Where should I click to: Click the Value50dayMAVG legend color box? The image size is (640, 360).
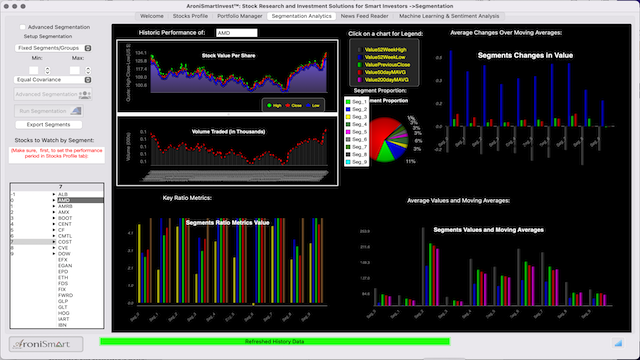tap(360, 72)
